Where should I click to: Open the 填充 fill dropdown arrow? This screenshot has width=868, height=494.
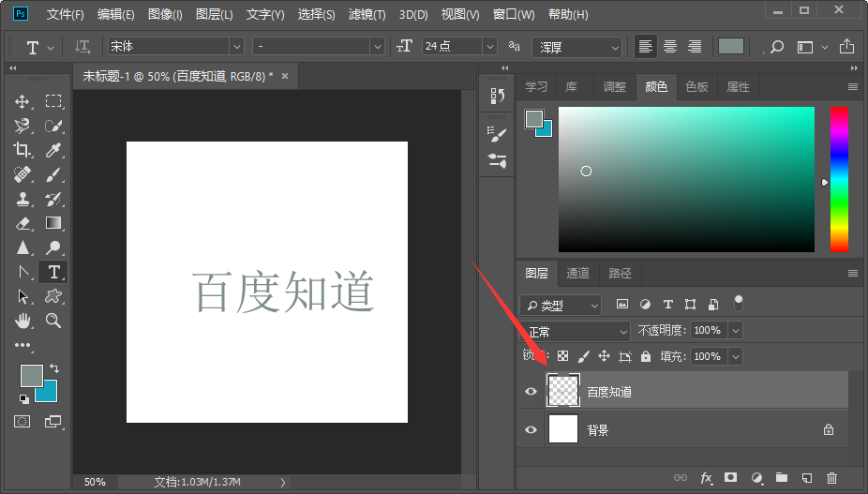click(x=736, y=356)
